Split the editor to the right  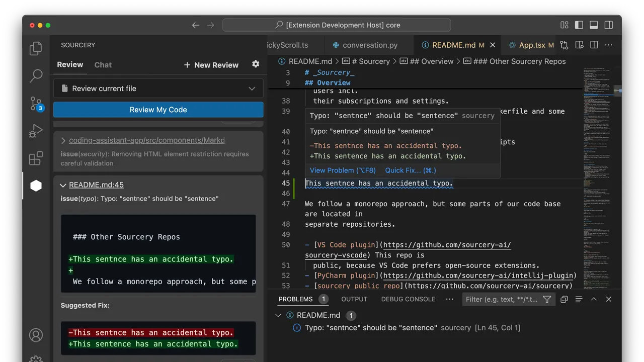[x=594, y=45]
